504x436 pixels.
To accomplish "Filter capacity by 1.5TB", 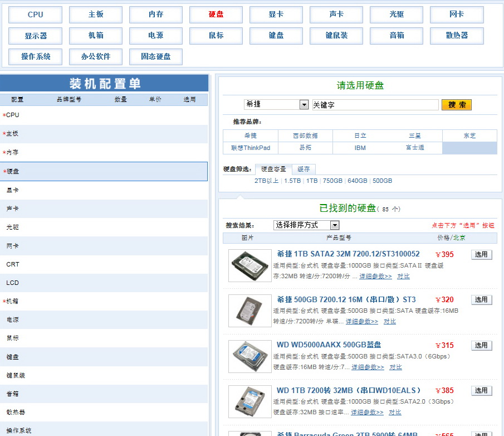I will 292,181.
